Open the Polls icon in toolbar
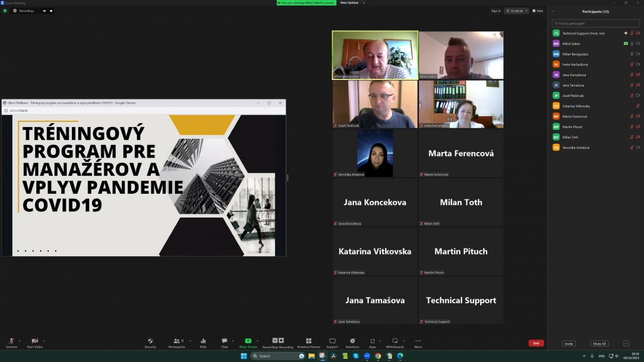 [x=203, y=341]
